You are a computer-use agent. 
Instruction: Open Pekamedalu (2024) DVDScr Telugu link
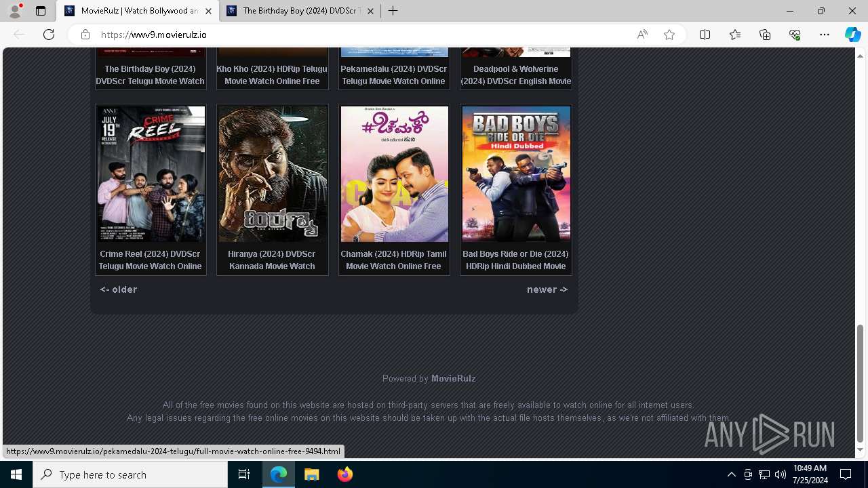(393, 75)
